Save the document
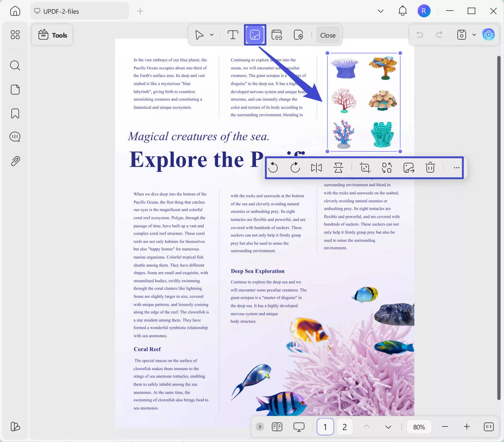The image size is (504, 442). tap(462, 35)
